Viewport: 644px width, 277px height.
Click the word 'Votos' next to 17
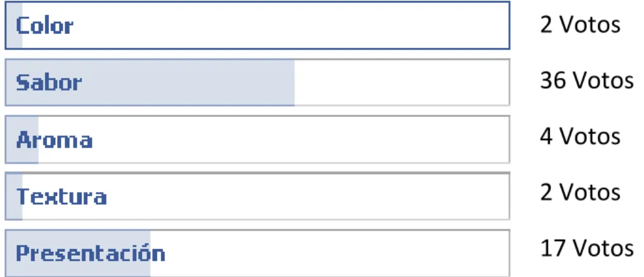tap(603, 248)
